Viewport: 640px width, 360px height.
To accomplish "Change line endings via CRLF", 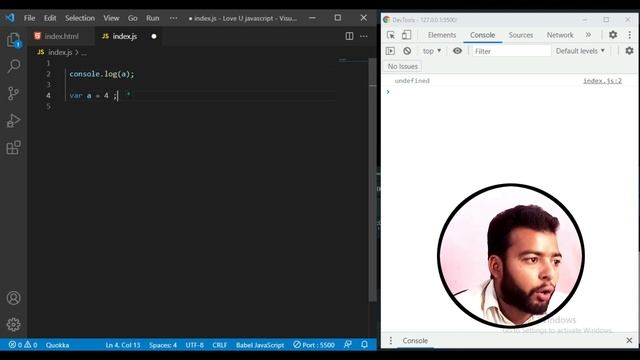I will click(x=220, y=345).
